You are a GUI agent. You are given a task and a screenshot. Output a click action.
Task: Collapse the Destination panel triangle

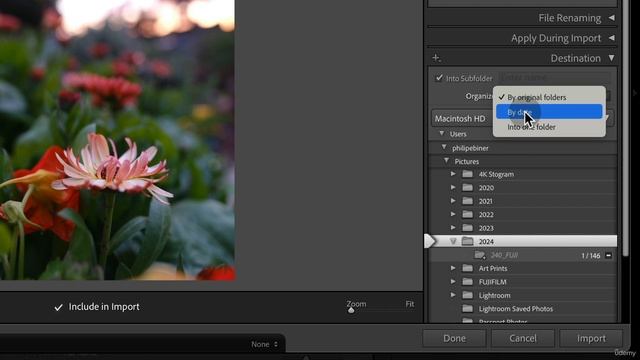tap(611, 58)
